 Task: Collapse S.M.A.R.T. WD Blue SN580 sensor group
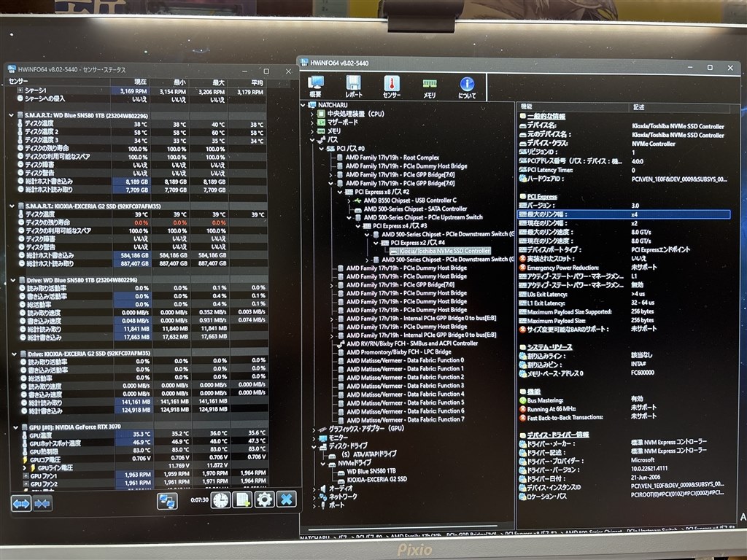(11, 115)
